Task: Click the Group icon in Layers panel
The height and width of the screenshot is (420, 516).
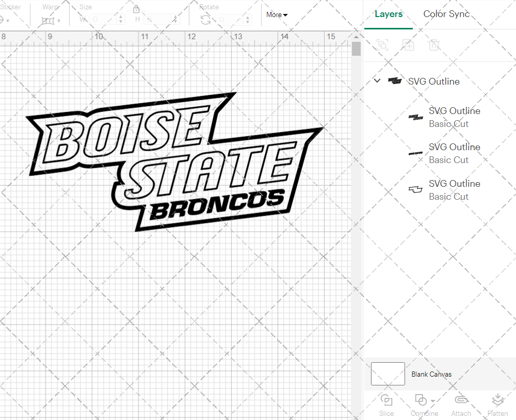Action: tap(382, 45)
